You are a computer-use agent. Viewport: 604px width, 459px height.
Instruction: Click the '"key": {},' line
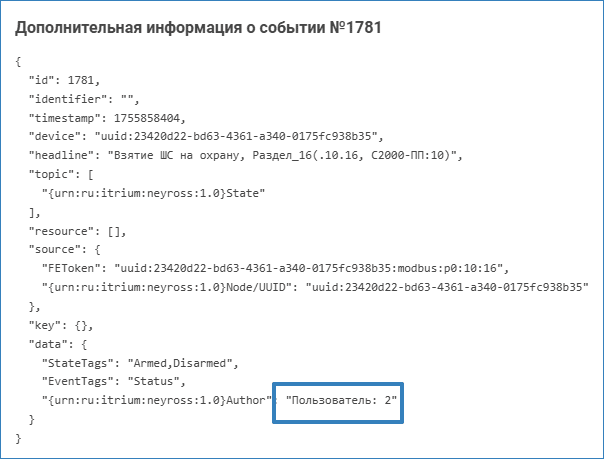(x=61, y=325)
